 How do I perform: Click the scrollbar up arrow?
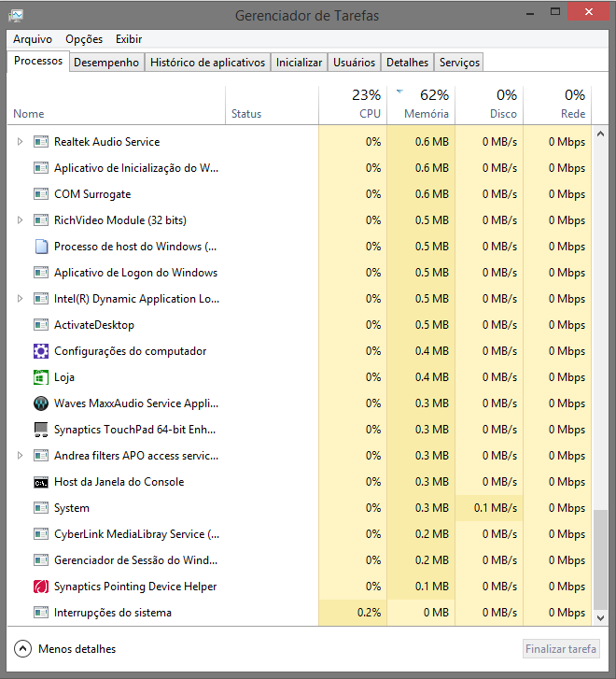pyautogui.click(x=600, y=134)
